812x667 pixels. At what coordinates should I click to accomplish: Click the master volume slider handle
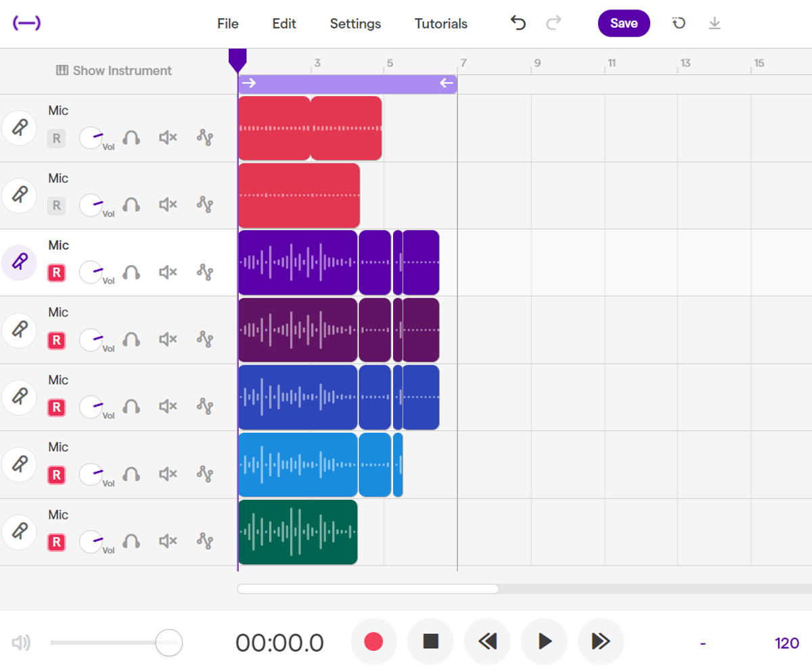[x=168, y=643]
